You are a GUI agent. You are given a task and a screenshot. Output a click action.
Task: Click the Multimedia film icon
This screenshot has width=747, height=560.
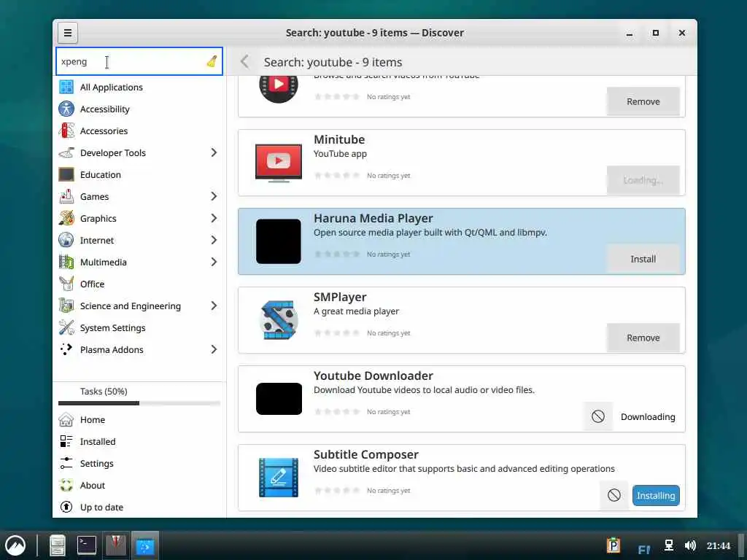click(x=66, y=262)
